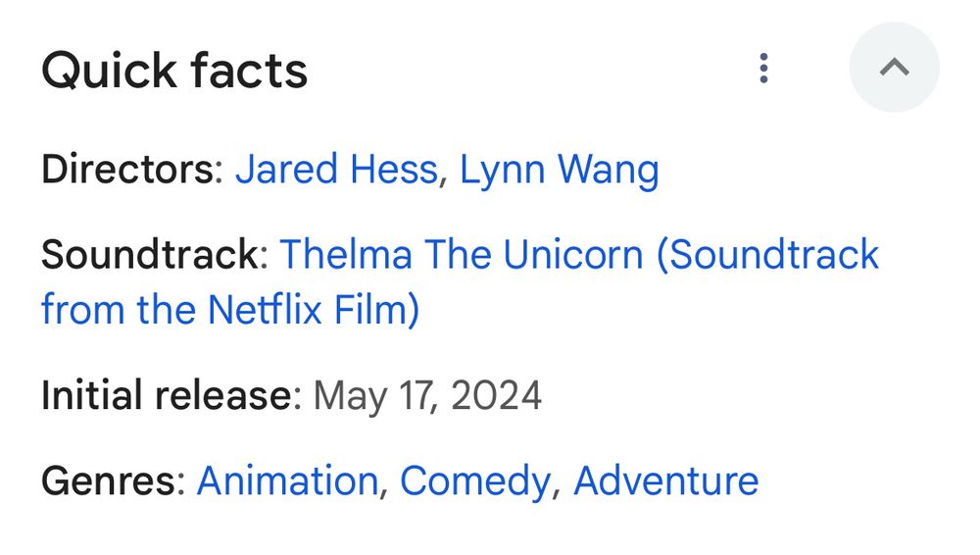
Task: Collapse the Quick facts section
Action: pyautogui.click(x=894, y=68)
